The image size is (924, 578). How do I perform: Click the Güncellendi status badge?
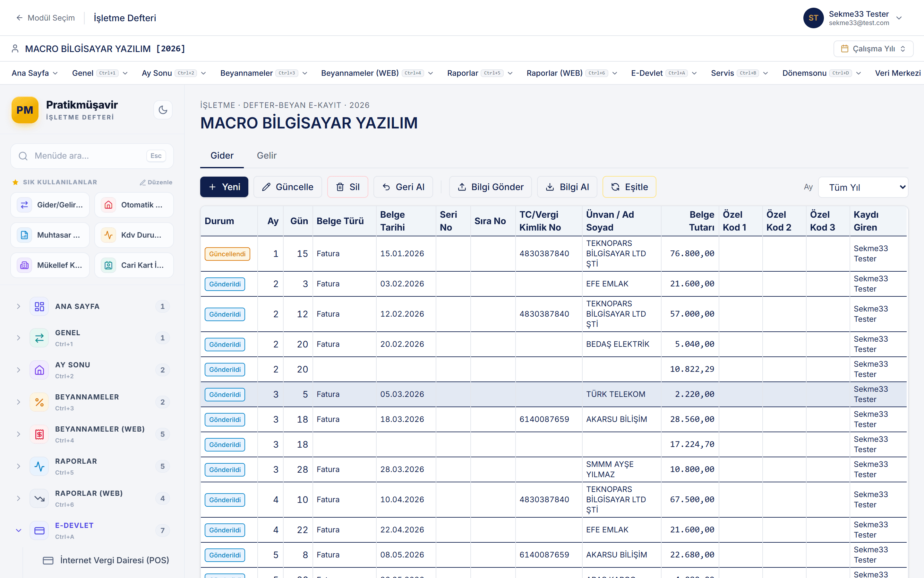227,254
